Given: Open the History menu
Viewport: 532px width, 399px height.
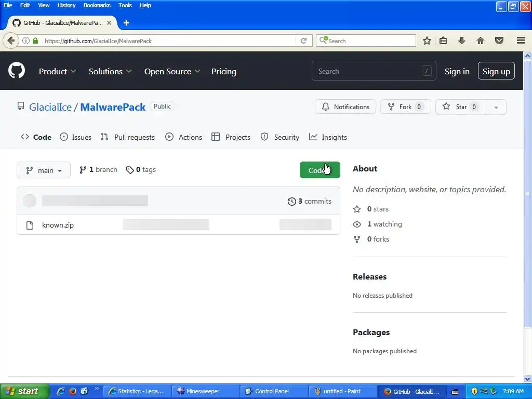Looking at the screenshot, I should click(x=66, y=5).
